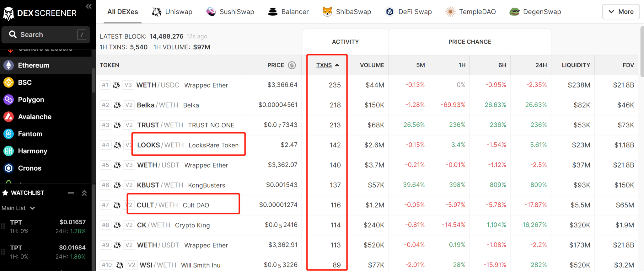Sort by the 1H price change column
This screenshot has height=271, width=644.
click(x=462, y=65)
